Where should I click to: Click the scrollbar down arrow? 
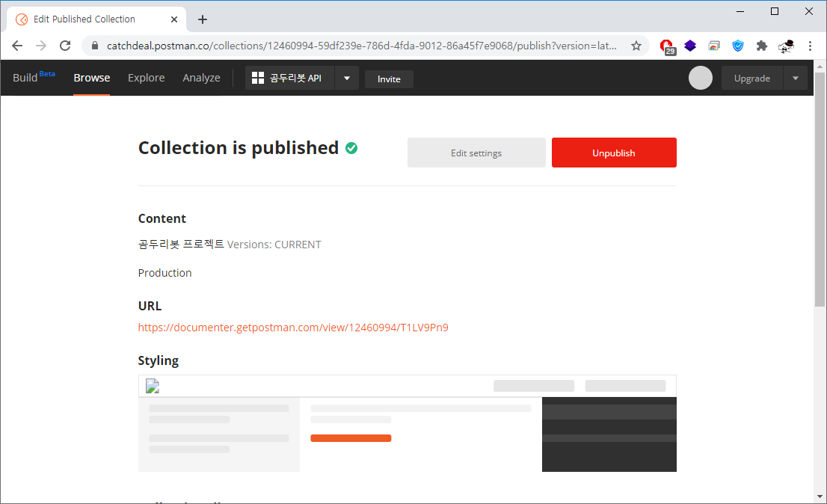(820, 496)
